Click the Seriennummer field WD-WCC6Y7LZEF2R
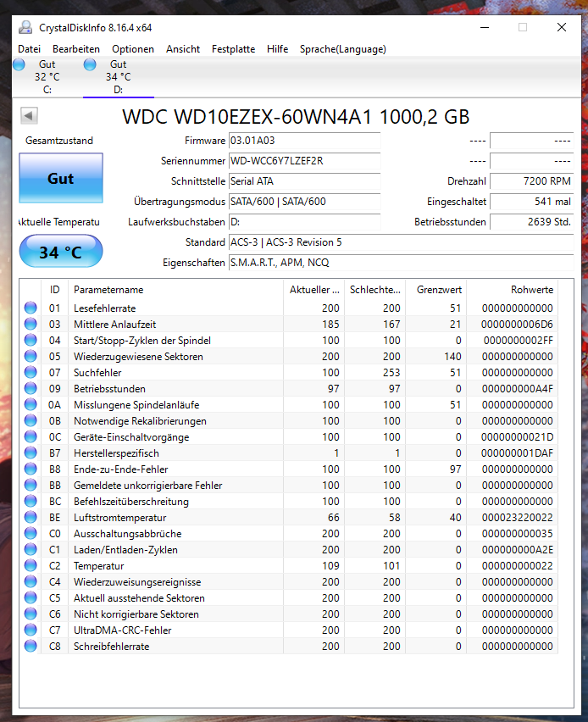The height and width of the screenshot is (722, 588). coord(304,161)
